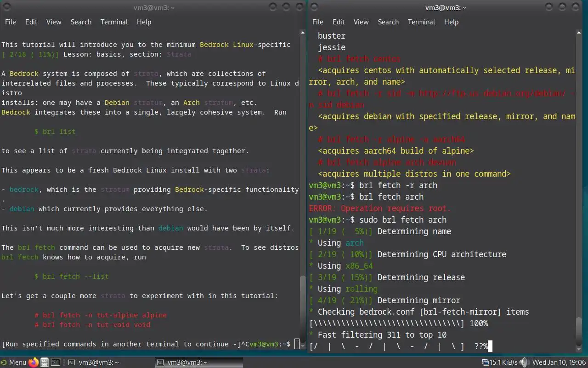Open File menu in the tutorial terminal
588x368 pixels.
10,22
